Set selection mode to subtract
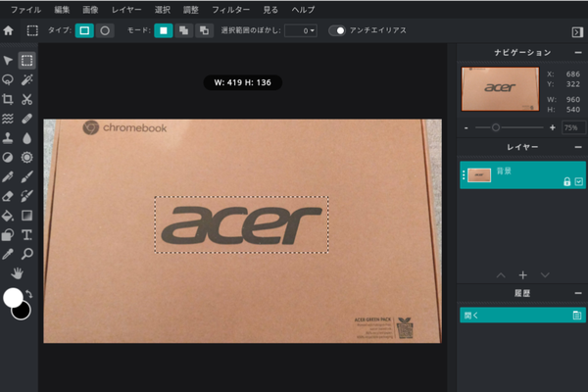Viewport: 588px width, 392px height. coord(204,30)
